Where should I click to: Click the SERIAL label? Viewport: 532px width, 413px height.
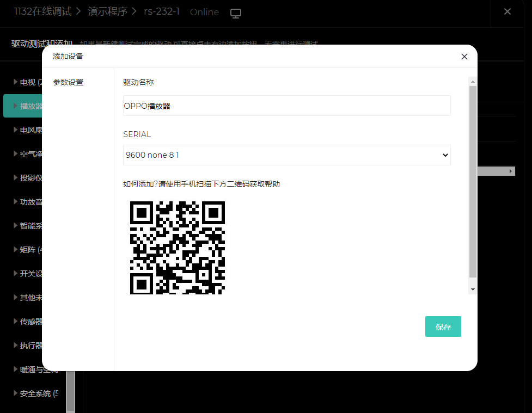[137, 134]
